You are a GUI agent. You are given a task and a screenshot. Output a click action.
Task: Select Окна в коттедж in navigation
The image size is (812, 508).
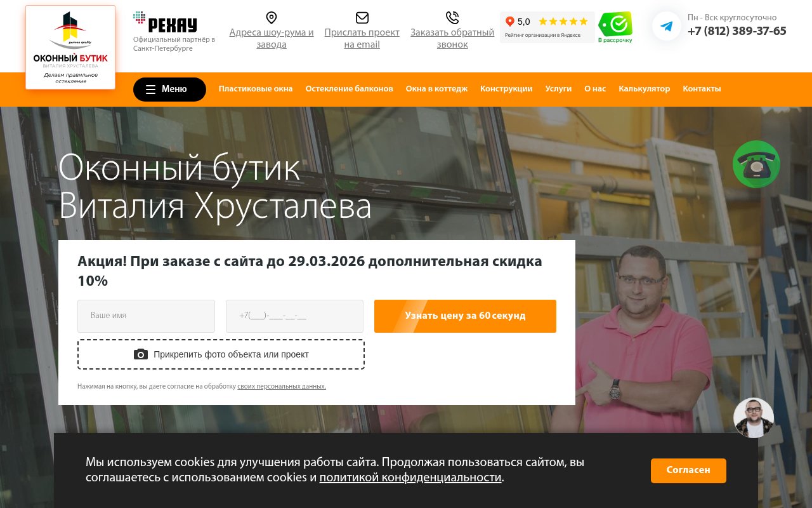[436, 89]
